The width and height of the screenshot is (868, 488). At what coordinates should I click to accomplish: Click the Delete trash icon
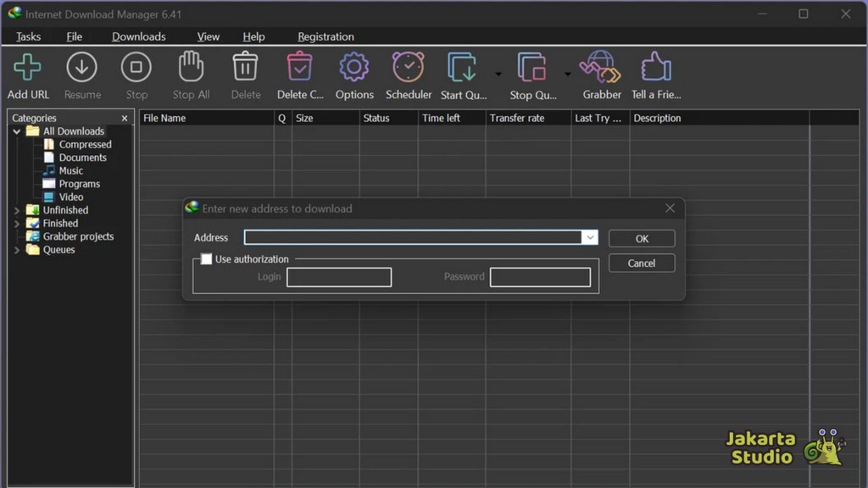tap(245, 66)
